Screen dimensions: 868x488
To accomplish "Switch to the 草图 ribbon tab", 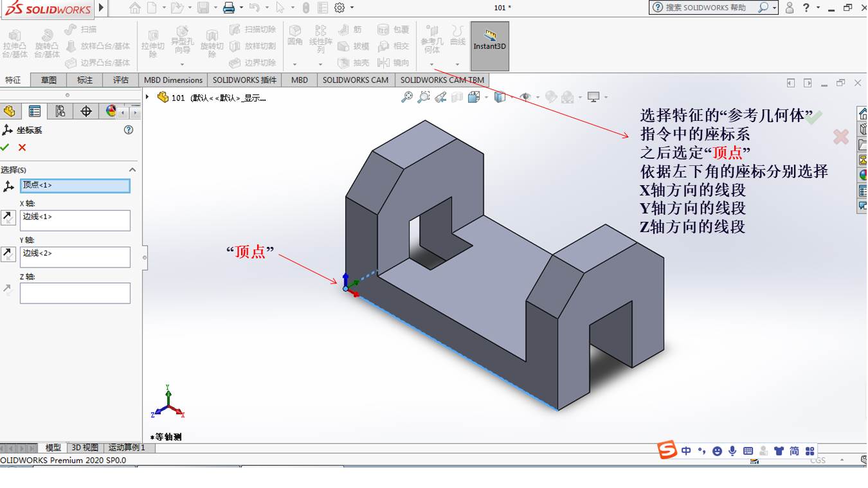I will point(49,80).
